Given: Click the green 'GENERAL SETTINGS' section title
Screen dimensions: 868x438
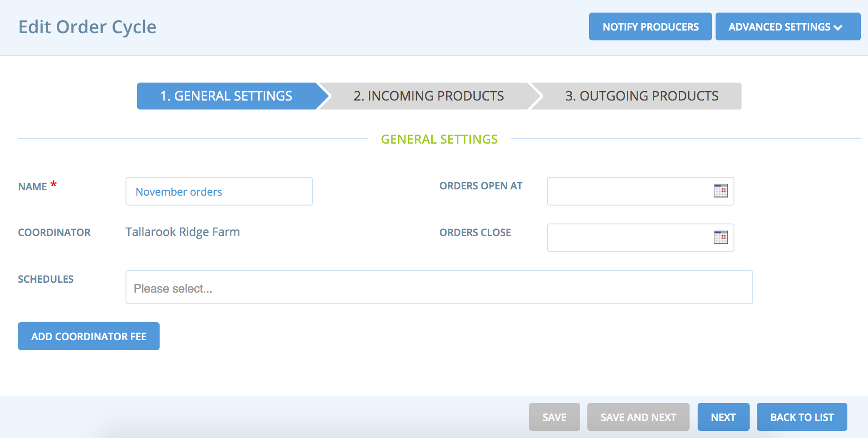Looking at the screenshot, I should (439, 139).
